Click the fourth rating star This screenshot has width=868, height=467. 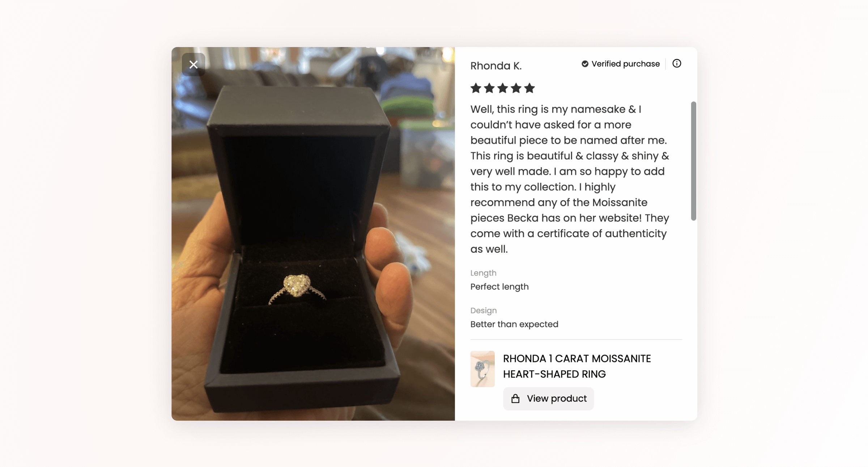click(x=516, y=88)
